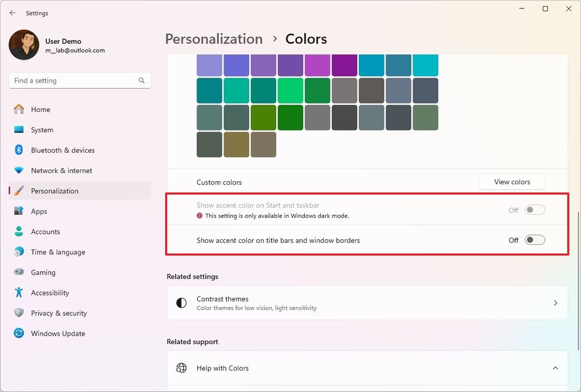Toggle accent color on Start and taskbar
The height and width of the screenshot is (392, 581).
pyautogui.click(x=535, y=210)
